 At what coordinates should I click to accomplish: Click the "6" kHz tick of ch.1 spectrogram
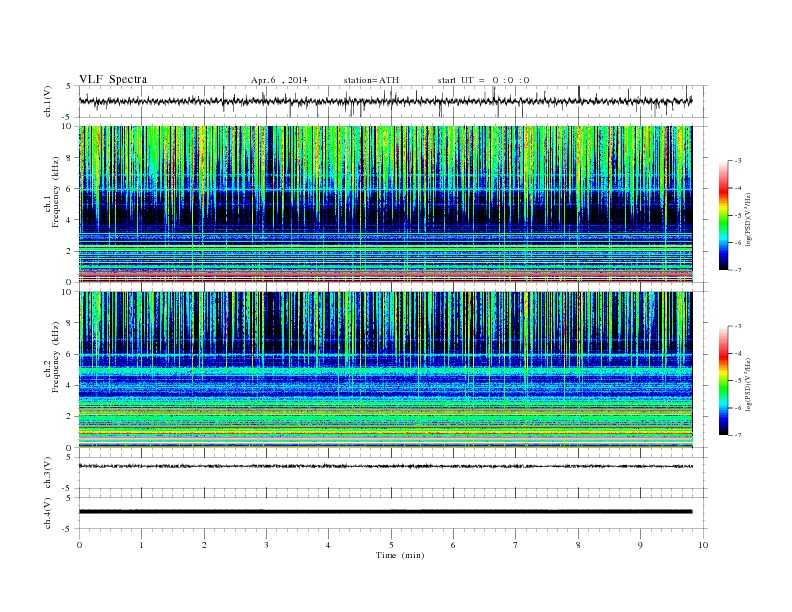(70, 188)
